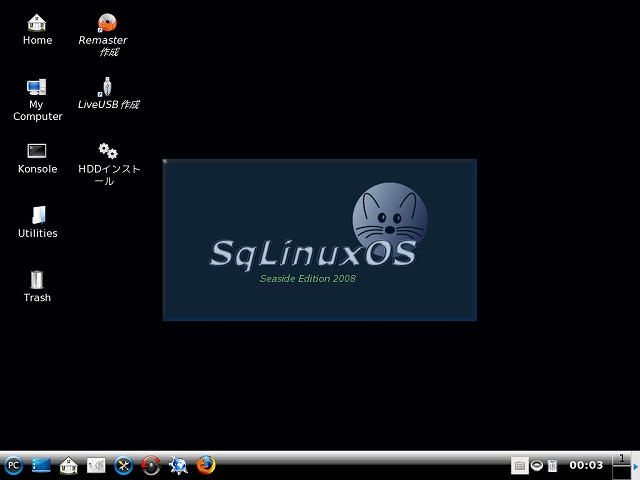Launch Firefox from the taskbar
640x480 pixels.
tap(206, 465)
